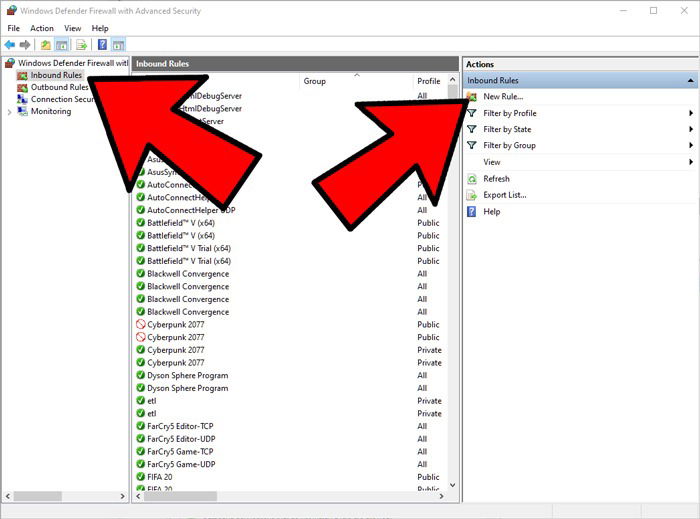Sort by the Profile column header
Viewport: 700px width, 519px height.
(x=429, y=81)
